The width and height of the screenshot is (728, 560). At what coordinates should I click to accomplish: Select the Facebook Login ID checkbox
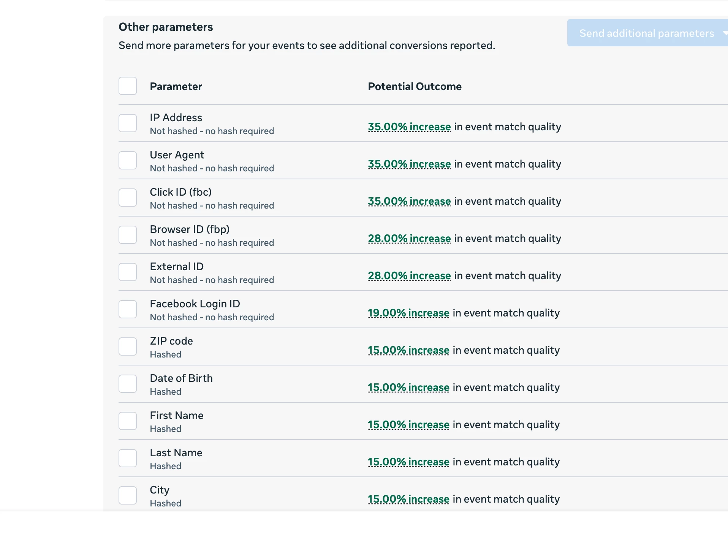coord(128,309)
